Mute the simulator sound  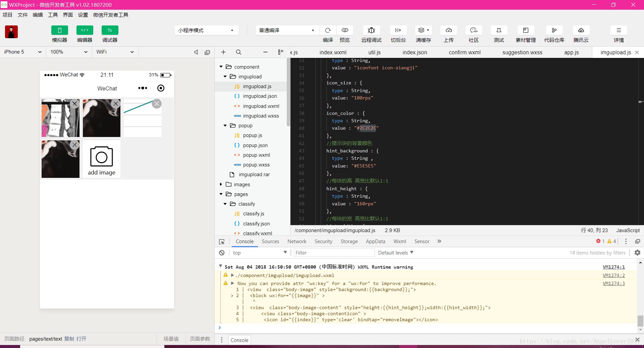196,52
